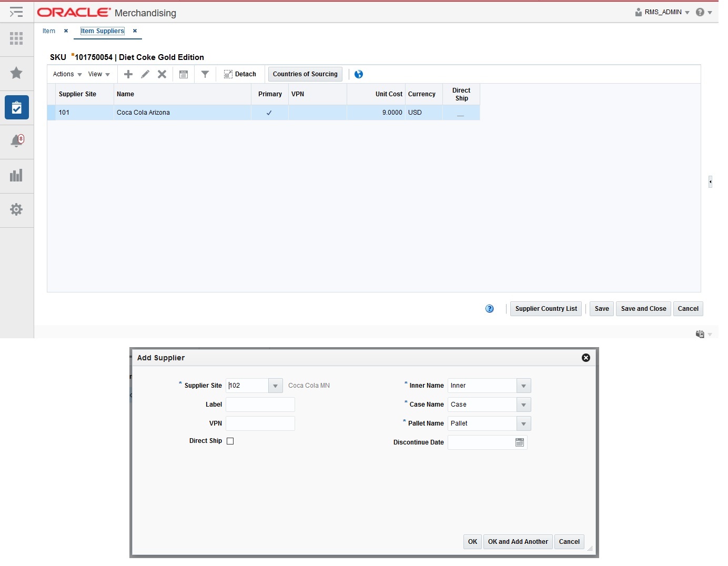Open the Discontinue Date calendar picker

520,442
